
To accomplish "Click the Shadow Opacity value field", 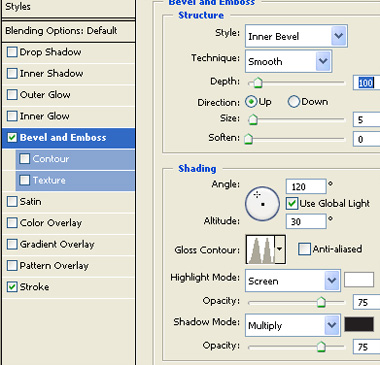I will [x=367, y=347].
